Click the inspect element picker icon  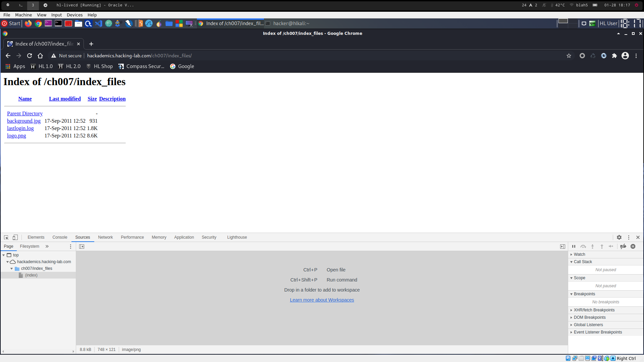[x=6, y=237]
